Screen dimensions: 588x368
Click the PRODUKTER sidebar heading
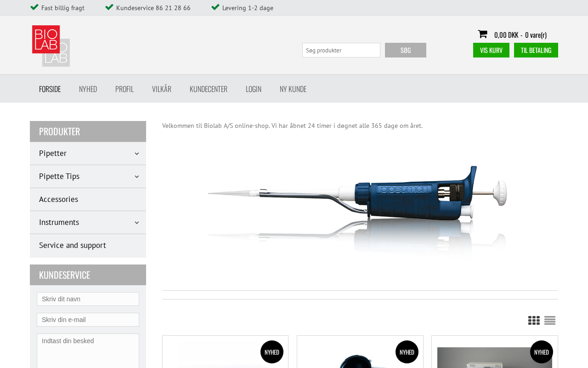tap(88, 132)
